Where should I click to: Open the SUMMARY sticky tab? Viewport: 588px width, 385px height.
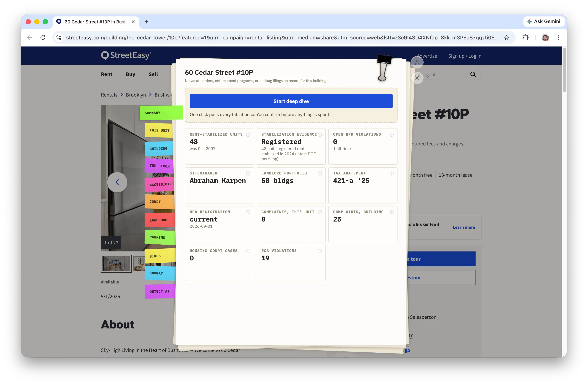pyautogui.click(x=161, y=113)
